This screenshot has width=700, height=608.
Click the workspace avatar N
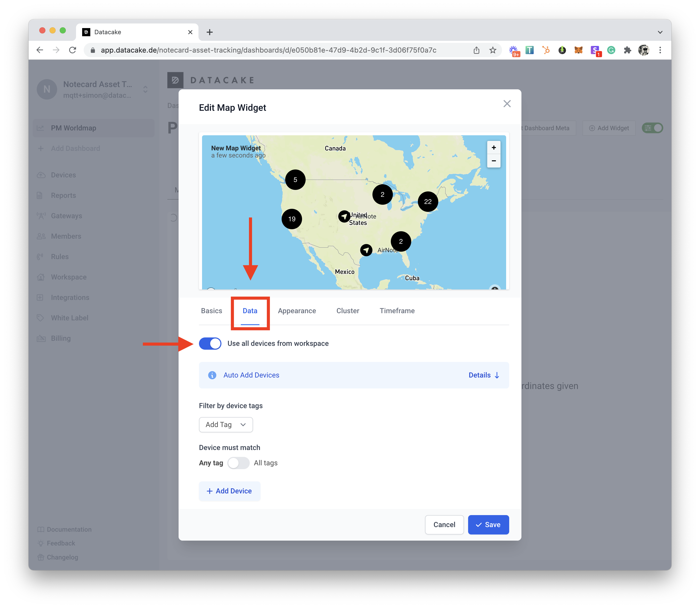[47, 90]
